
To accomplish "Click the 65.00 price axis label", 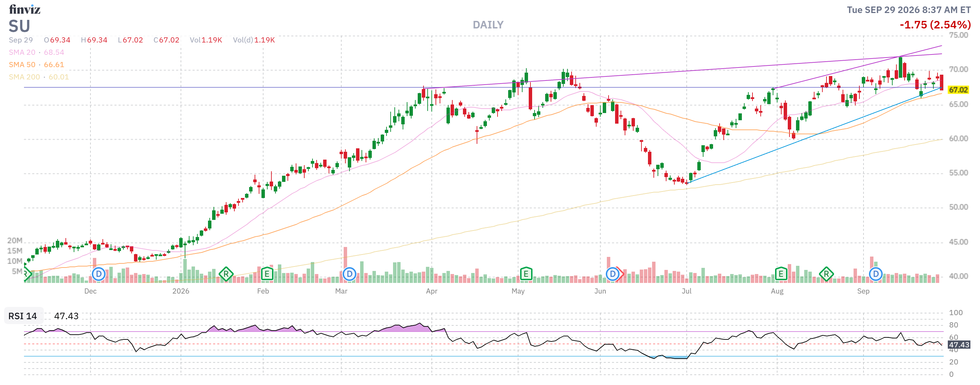I will pyautogui.click(x=958, y=104).
